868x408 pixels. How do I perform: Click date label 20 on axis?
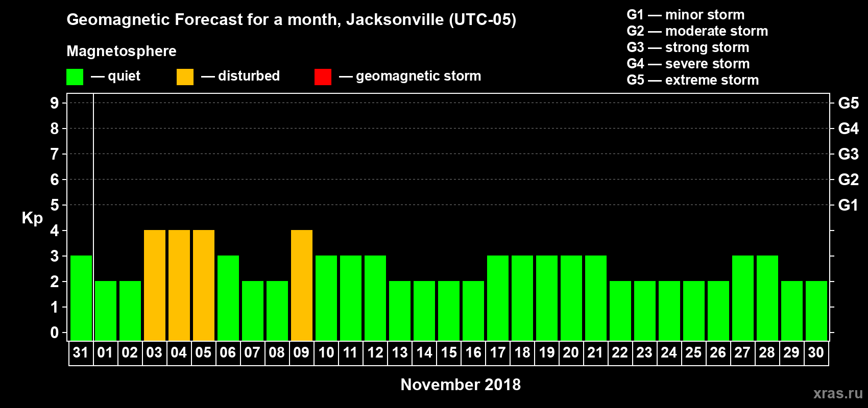pyautogui.click(x=571, y=352)
